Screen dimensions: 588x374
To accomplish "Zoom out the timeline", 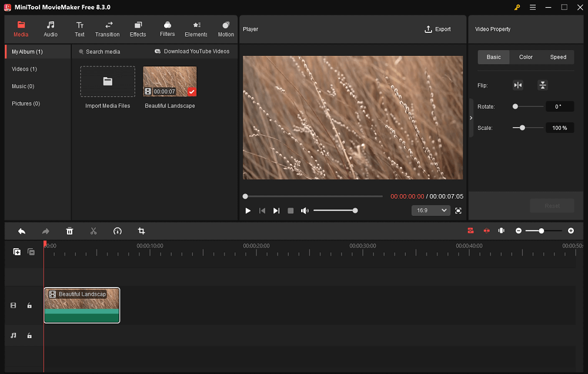I will 519,231.
